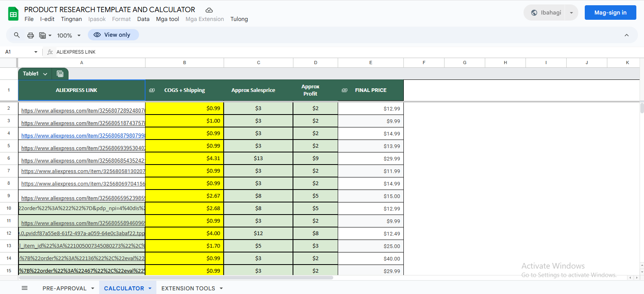Click the Mag-sign in button
Image resolution: width=644 pixels, height=294 pixels.
(610, 13)
